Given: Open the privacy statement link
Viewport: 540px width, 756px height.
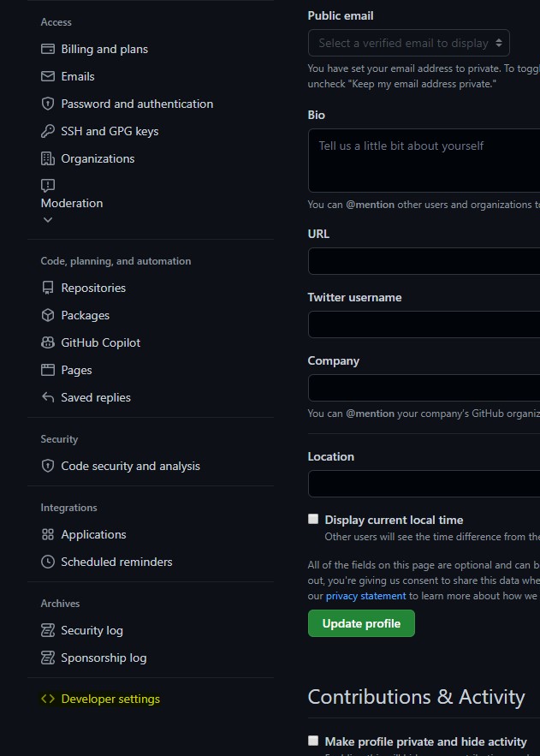Looking at the screenshot, I should (x=365, y=596).
